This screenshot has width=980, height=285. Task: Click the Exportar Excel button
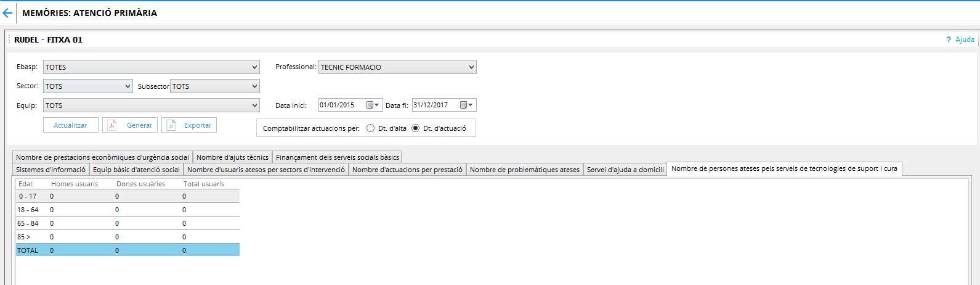coord(189,125)
